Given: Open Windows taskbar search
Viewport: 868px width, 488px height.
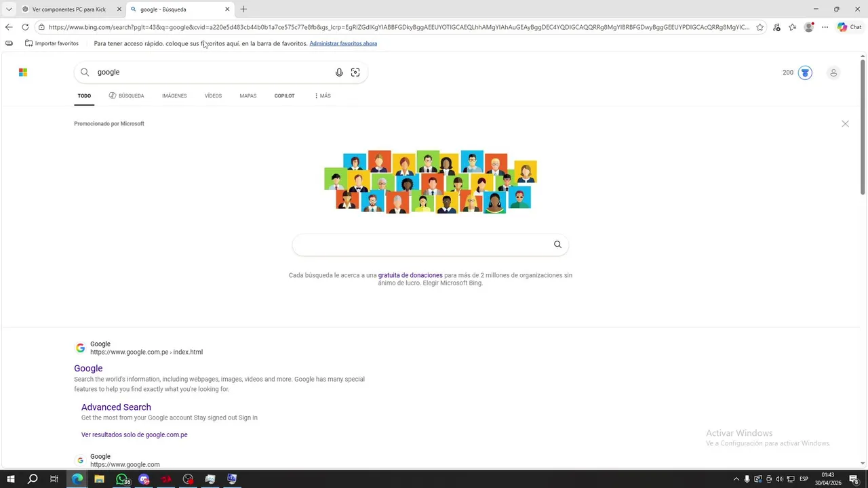Looking at the screenshot, I should [32, 479].
